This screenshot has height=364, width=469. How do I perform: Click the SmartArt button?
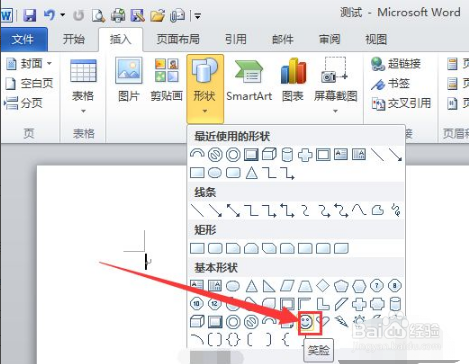coord(249,81)
